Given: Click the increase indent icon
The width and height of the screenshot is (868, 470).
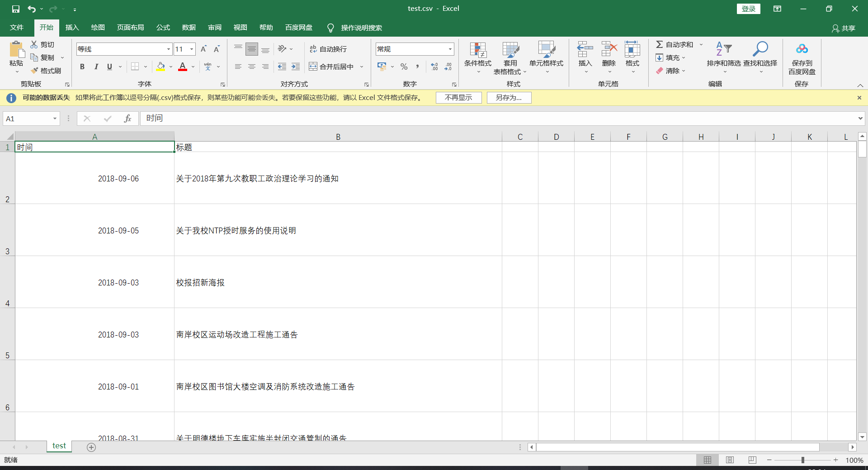Looking at the screenshot, I should 296,66.
